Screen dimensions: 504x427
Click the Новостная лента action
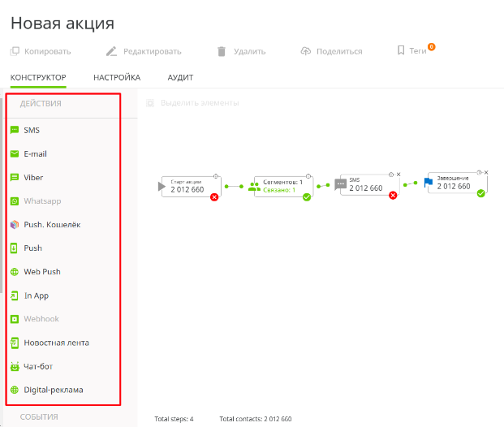pos(56,343)
